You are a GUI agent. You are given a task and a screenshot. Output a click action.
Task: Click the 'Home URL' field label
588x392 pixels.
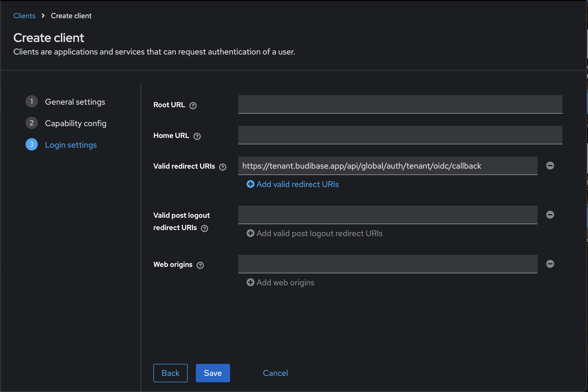[171, 136]
